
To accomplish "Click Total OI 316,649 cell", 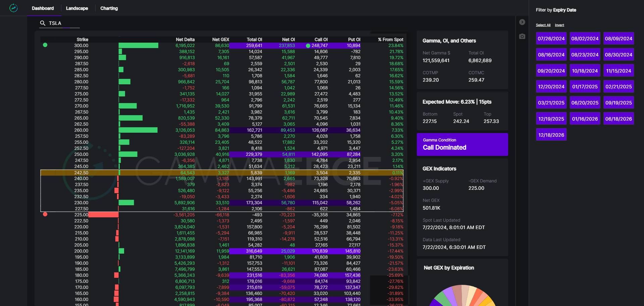I will coord(254,251).
